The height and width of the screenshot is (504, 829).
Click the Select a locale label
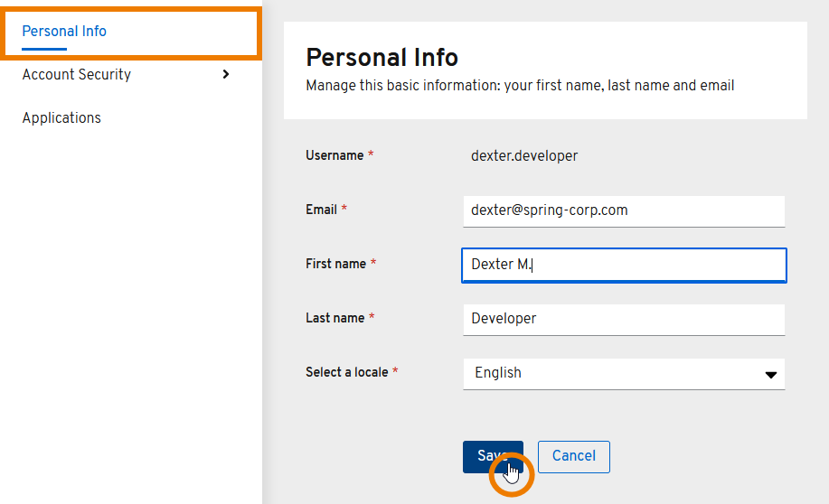tap(346, 372)
